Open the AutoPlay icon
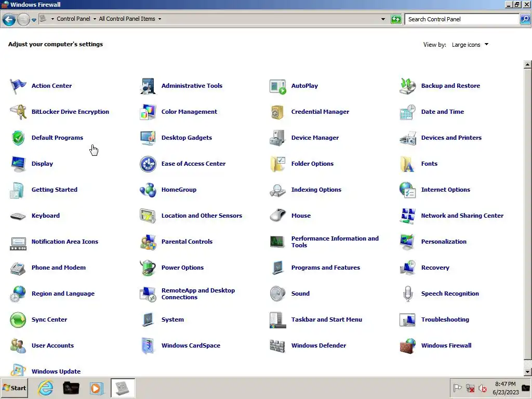The image size is (532, 399). click(x=277, y=86)
